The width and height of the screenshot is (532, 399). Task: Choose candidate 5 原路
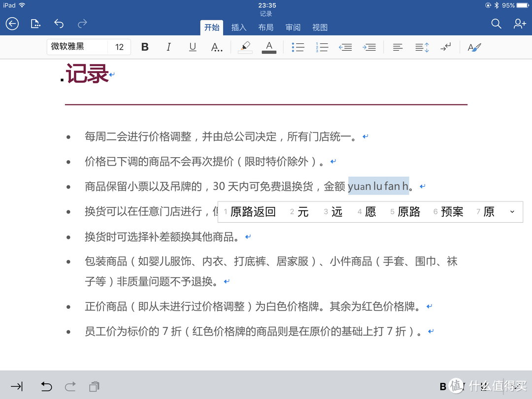click(405, 212)
